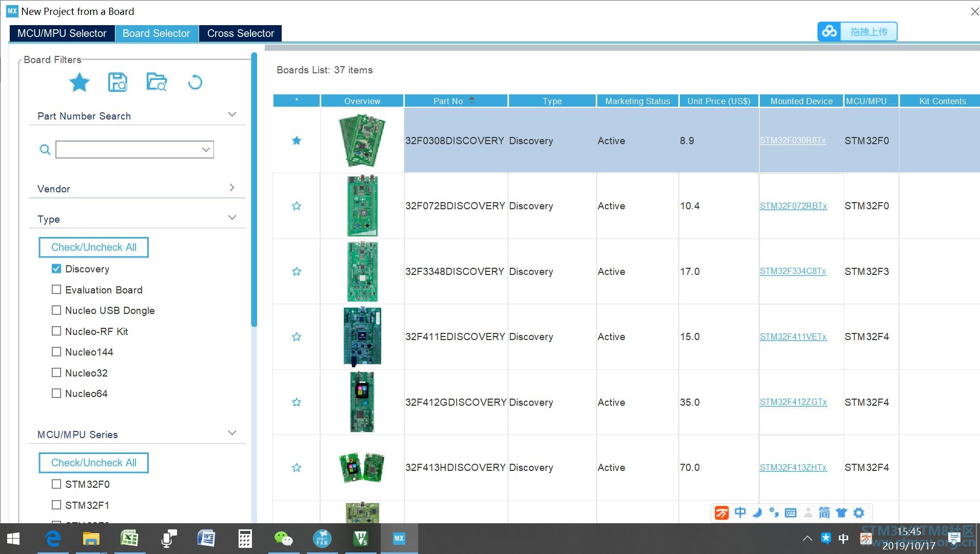Select the 32F411EDISCOVERY board thumbnail

tap(362, 337)
